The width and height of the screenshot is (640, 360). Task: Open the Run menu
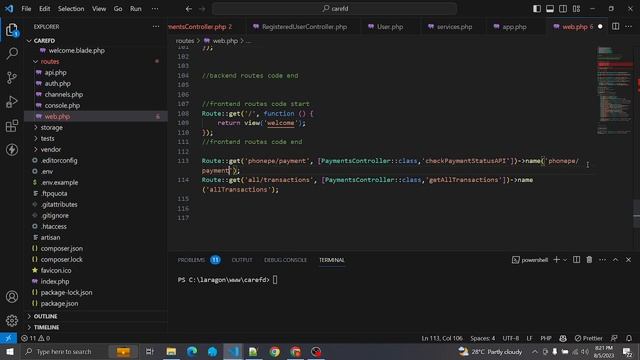(x=136, y=9)
